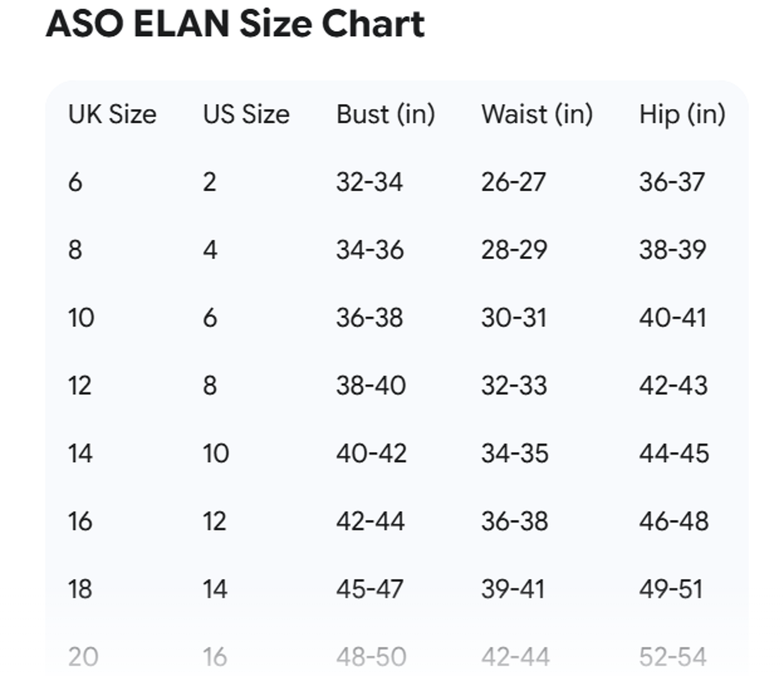Screen dimensions: 784x676
Task: Click hip measurement 49-51
Action: 670,589
